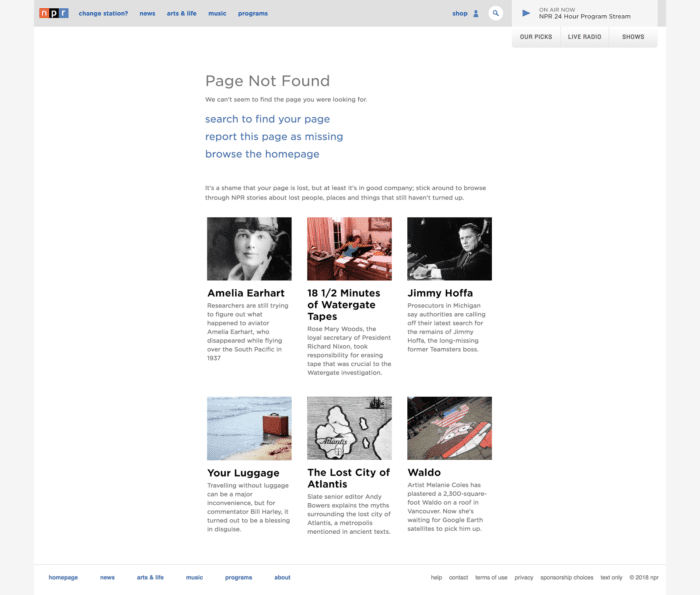Open the Amelia Earhart portrait thumbnail

[249, 249]
